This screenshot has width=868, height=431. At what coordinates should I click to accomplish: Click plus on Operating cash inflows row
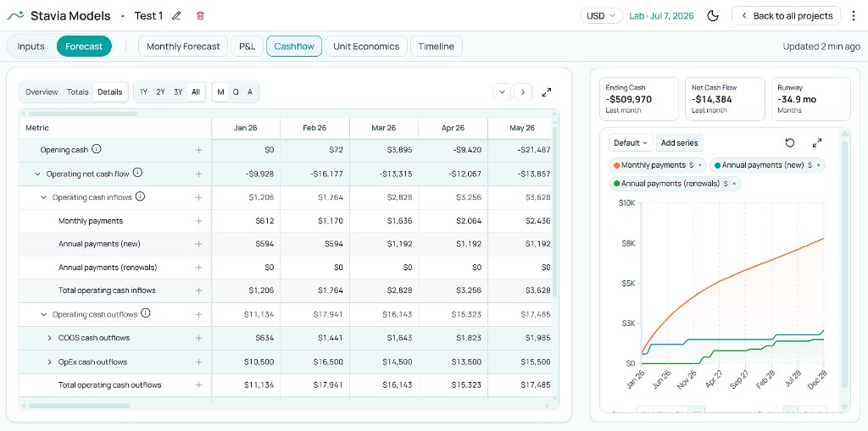pos(198,197)
